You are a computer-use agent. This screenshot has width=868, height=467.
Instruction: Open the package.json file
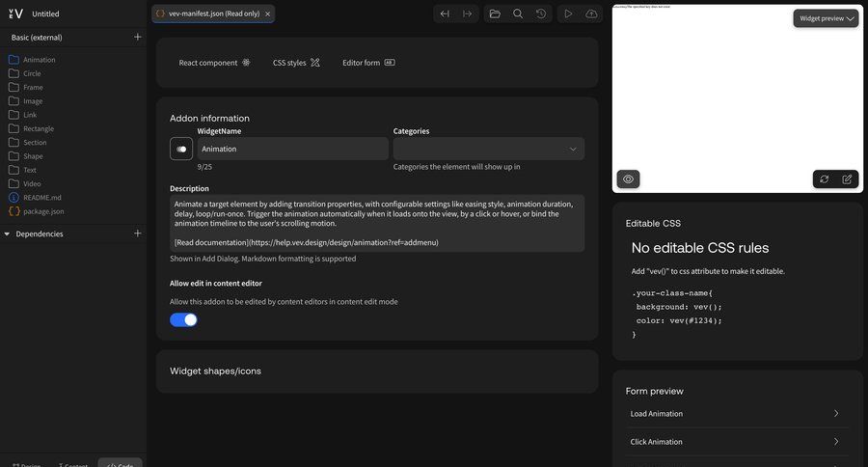pyautogui.click(x=37, y=211)
